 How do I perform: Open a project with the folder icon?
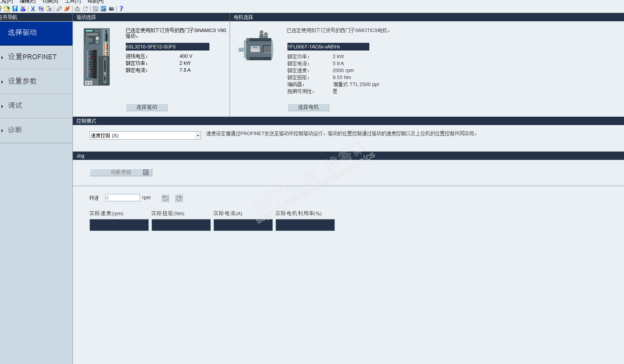coord(7,9)
